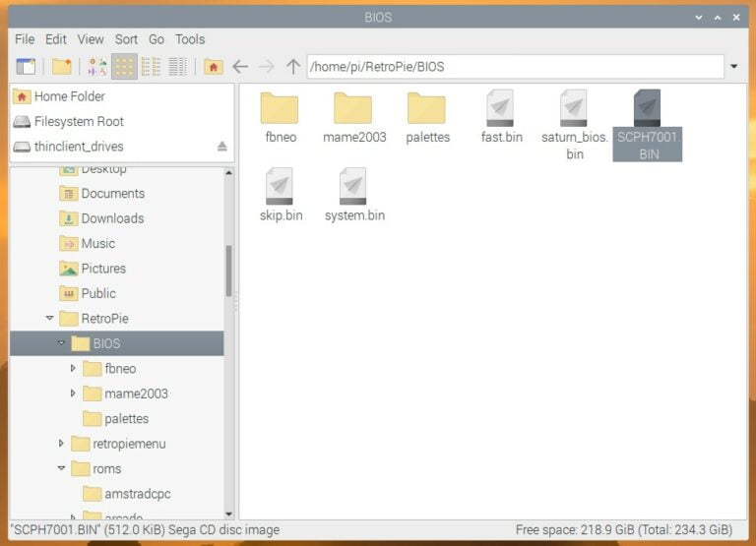Create a new folder with the toolbar icon

[x=62, y=67]
